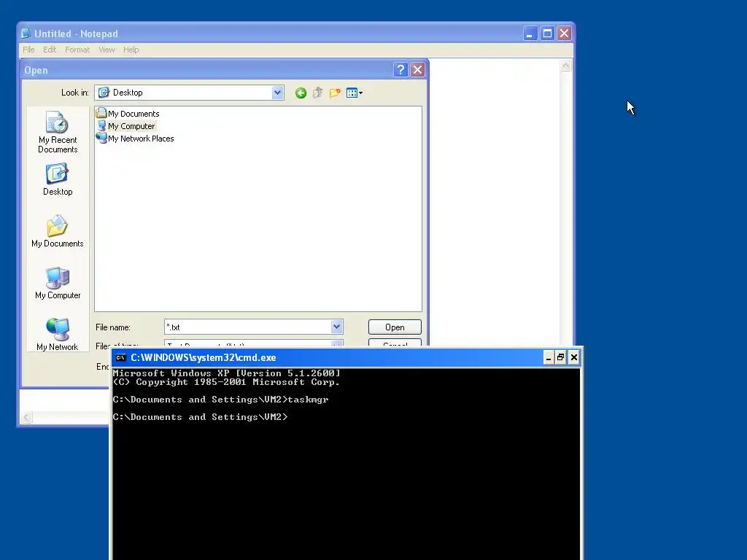Go back using the green arrow icon
The height and width of the screenshot is (560, 747).
pyautogui.click(x=301, y=93)
